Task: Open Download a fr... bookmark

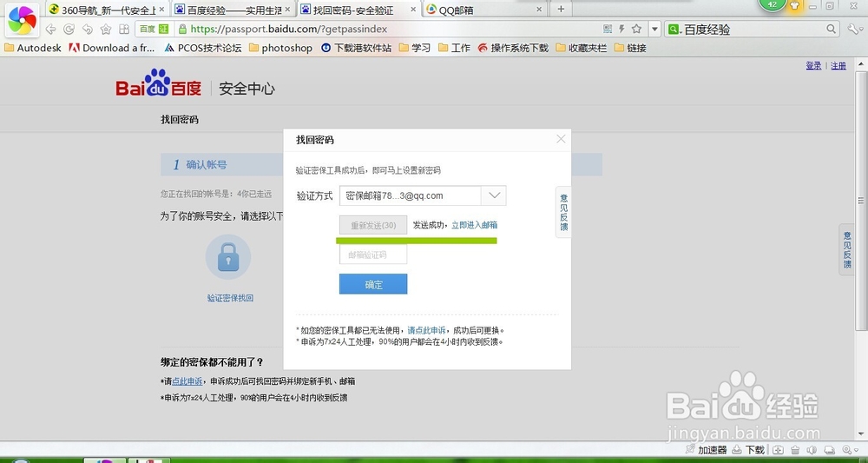Action: [112, 48]
